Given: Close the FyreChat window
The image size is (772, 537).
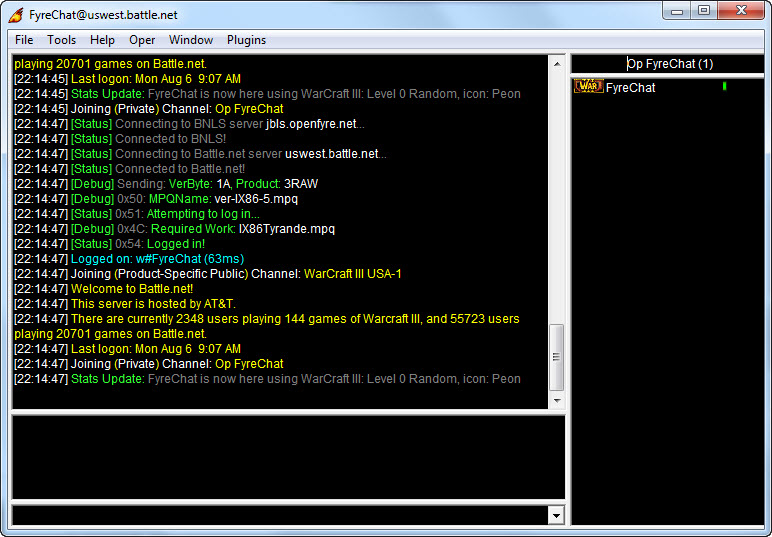Looking at the screenshot, I should coord(742,10).
